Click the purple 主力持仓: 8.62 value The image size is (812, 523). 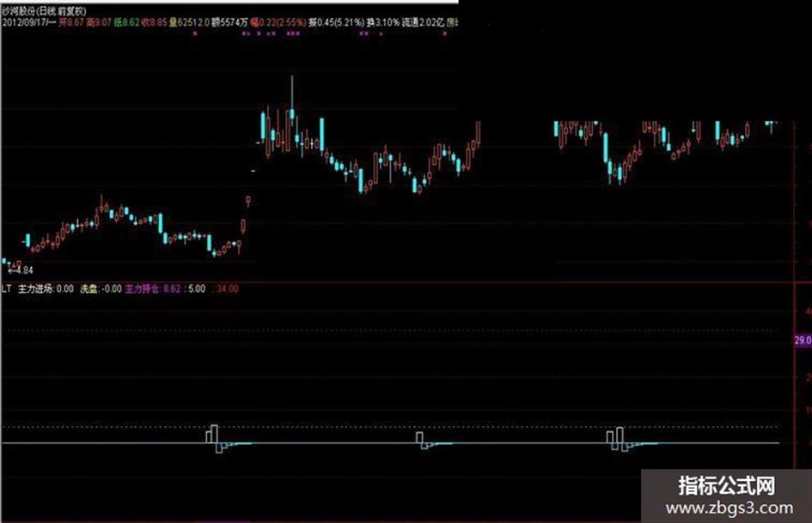(x=153, y=289)
